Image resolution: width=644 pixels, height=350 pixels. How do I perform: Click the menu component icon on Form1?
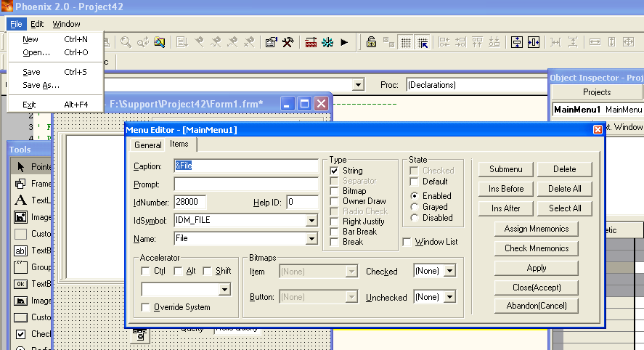click(140, 335)
